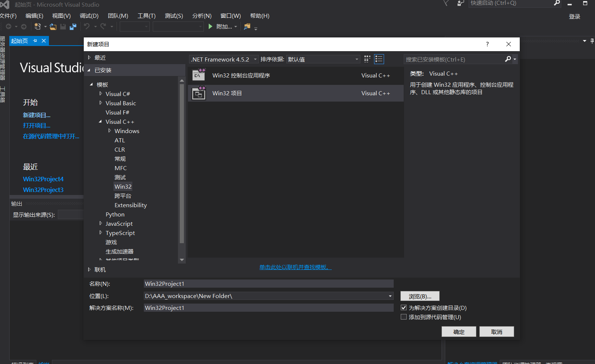Image resolution: width=595 pixels, height=364 pixels.
Task: Open the File menu
Action: [8, 16]
